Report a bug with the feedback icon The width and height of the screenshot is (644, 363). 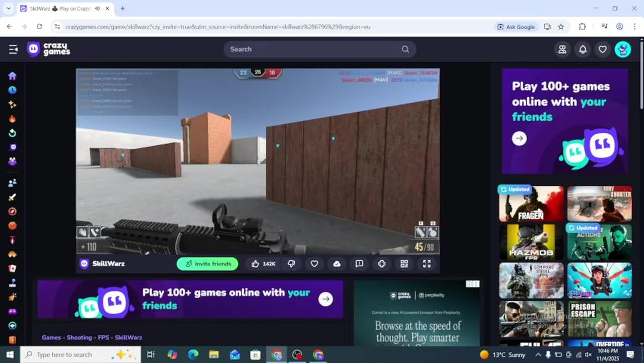(359, 264)
